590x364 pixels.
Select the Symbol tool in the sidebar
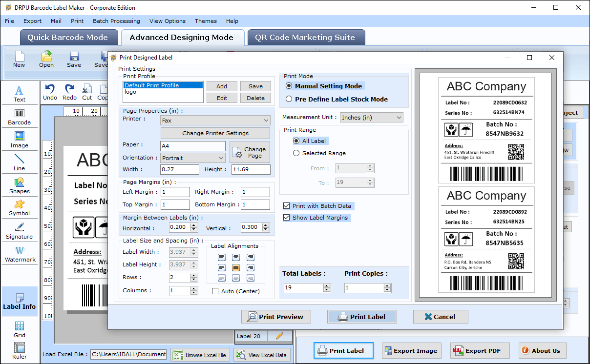[19, 208]
